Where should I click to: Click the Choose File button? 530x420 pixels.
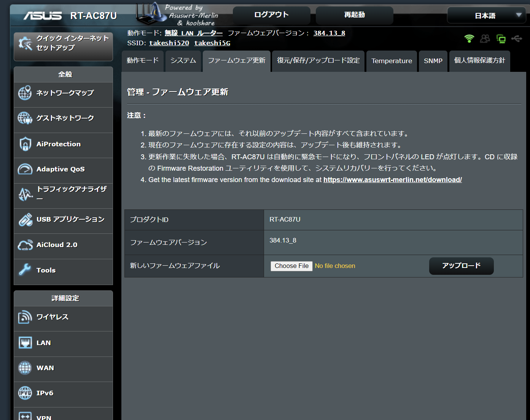(291, 266)
